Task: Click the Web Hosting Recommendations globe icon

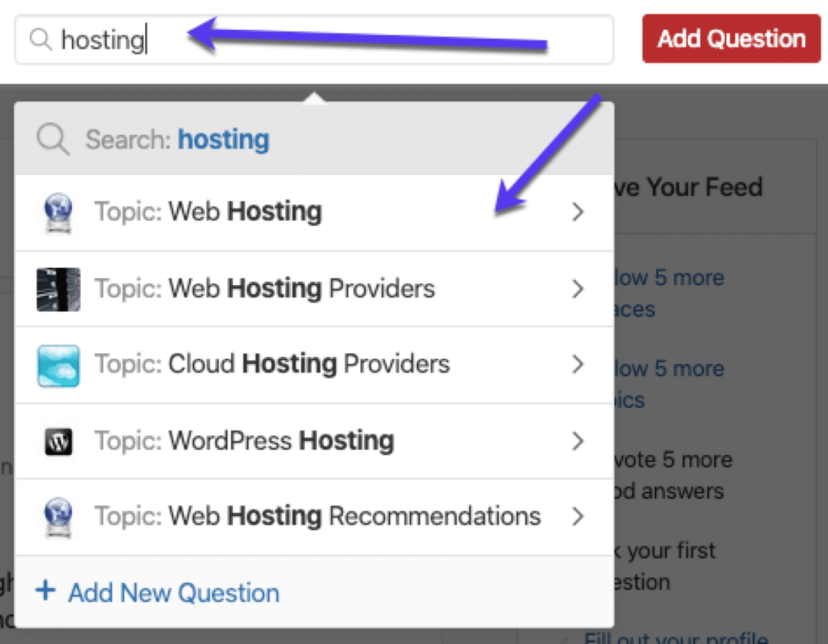Action: 58,517
